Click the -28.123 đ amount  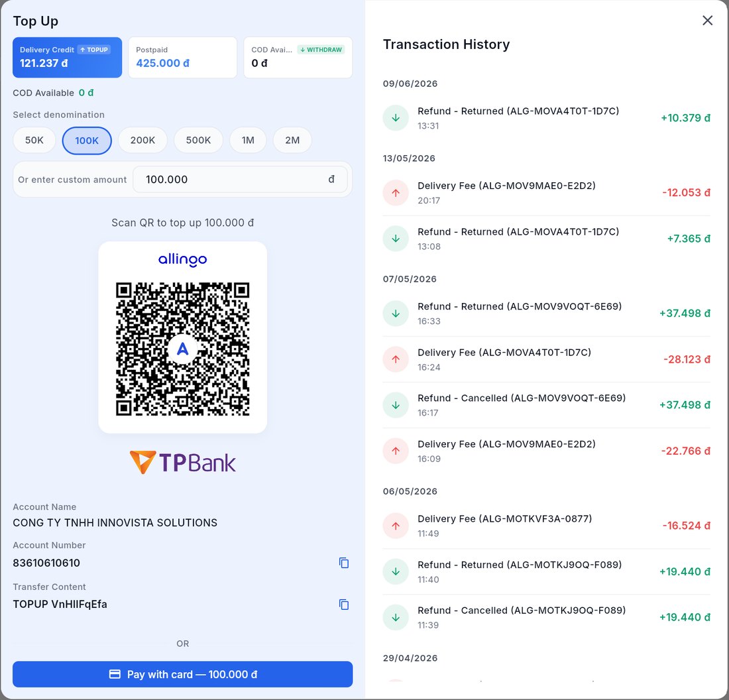tap(687, 359)
